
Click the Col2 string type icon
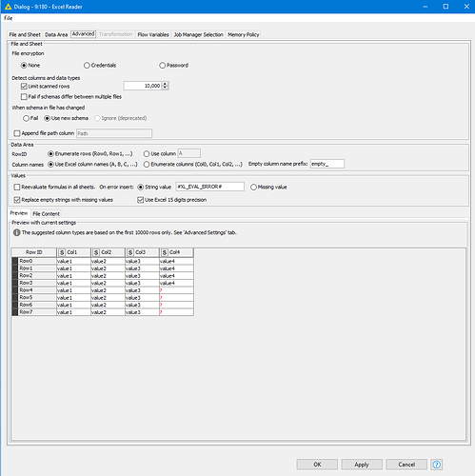click(x=96, y=252)
